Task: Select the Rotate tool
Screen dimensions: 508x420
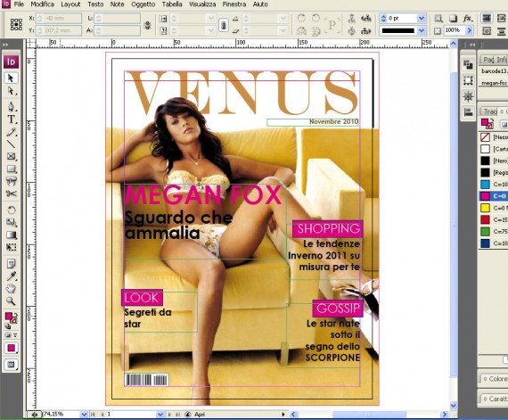Action: point(11,210)
